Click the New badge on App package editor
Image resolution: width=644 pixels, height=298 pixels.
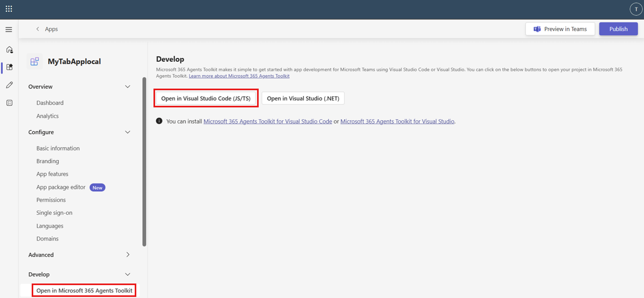coord(97,187)
